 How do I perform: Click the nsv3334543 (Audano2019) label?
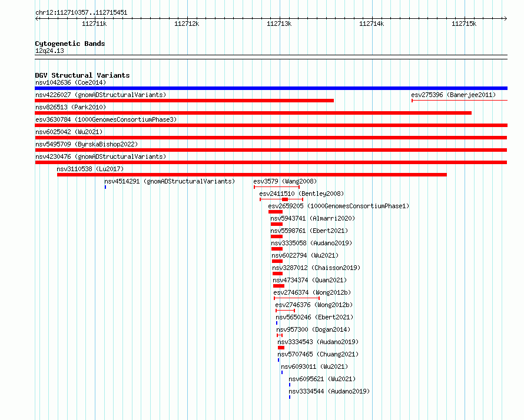point(318,342)
